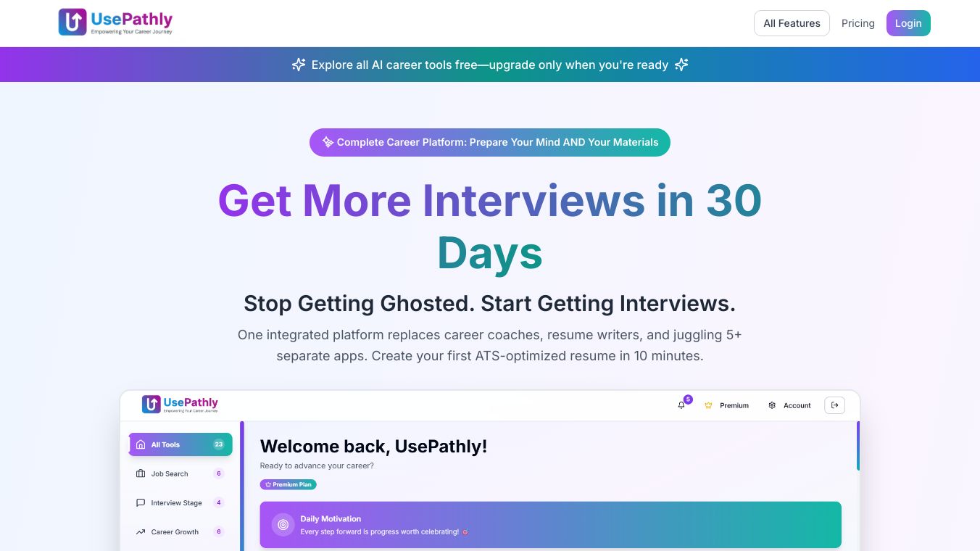Click the logout arrow icon button
This screenshot has width=980, height=551.
pos(835,405)
